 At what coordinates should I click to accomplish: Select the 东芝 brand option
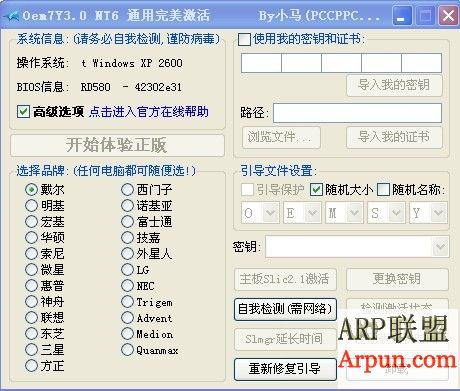tap(31, 333)
